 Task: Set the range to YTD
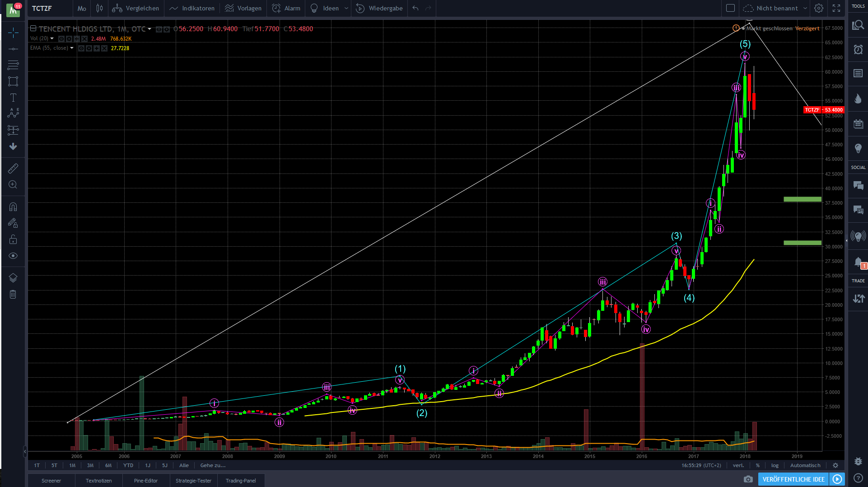tap(128, 465)
